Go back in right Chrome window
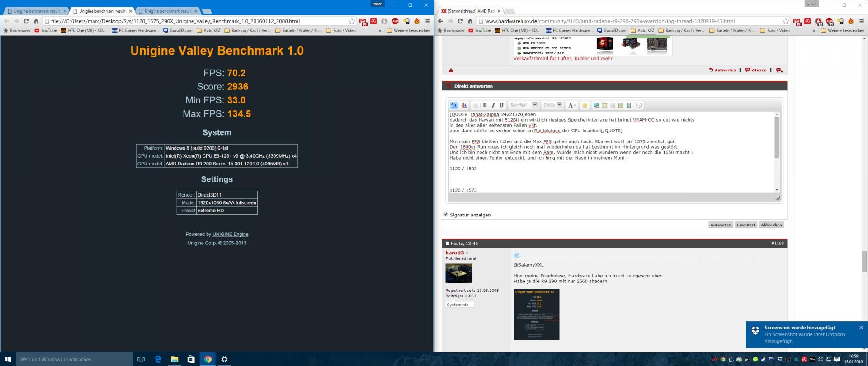Image resolution: width=868 pixels, height=366 pixels. 440,21
